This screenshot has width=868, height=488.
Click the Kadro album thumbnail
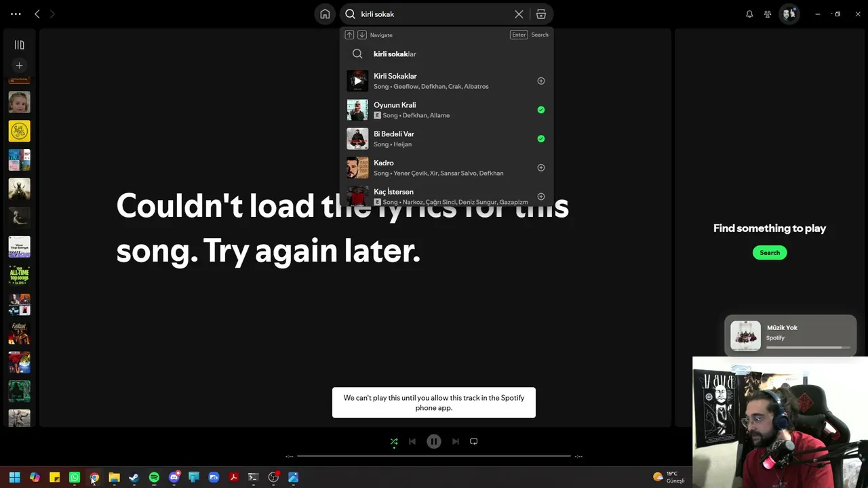click(x=357, y=167)
